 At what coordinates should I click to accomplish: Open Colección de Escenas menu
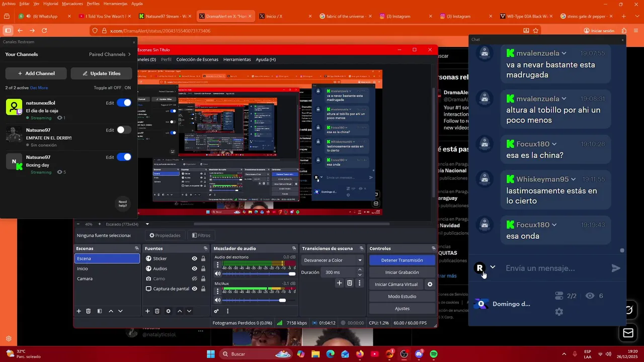[197, 59]
